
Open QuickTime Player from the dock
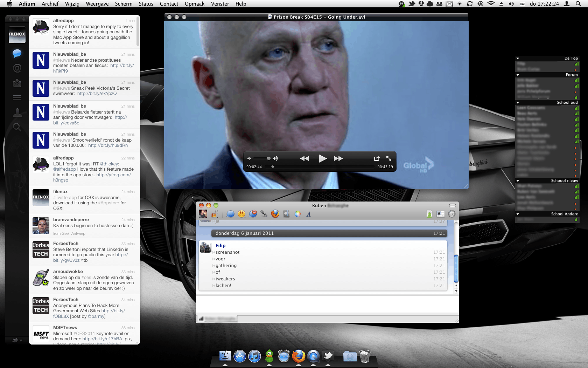313,356
